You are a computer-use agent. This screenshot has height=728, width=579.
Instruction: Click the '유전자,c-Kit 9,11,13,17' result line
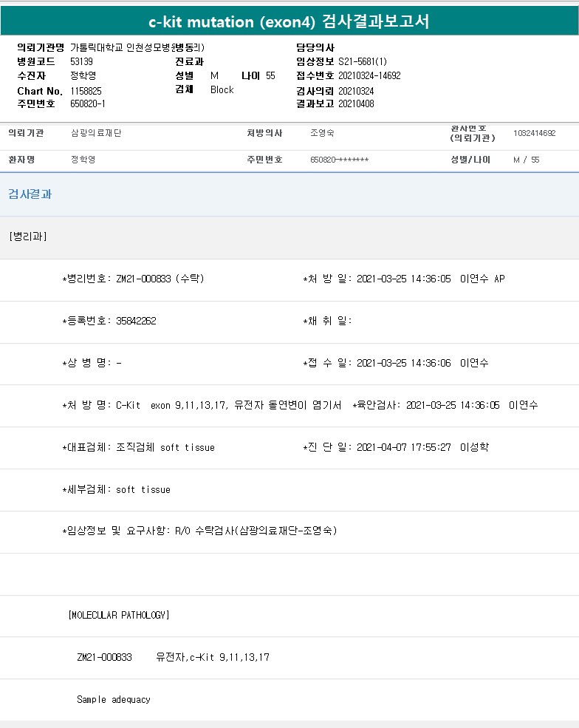[213, 657]
